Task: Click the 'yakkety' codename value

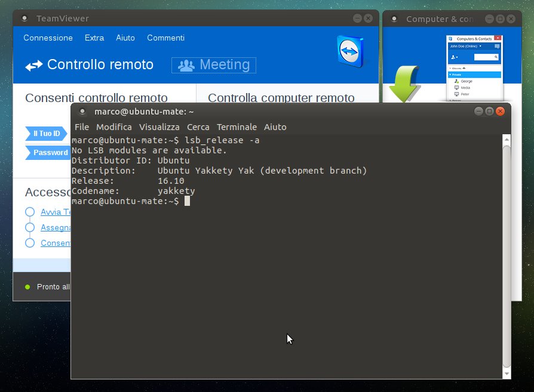Action: pos(176,192)
